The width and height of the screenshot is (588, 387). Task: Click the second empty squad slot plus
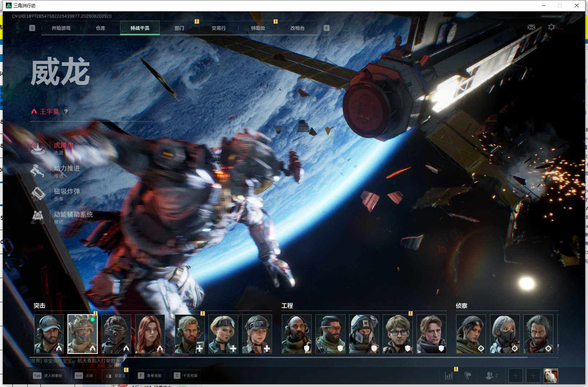pyautogui.click(x=533, y=376)
